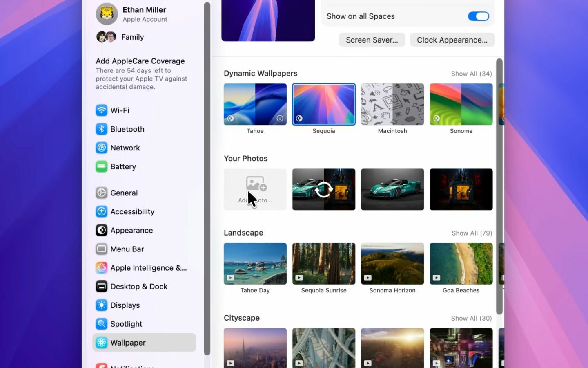Click the Add Photo tile
The image size is (588, 368).
(255, 189)
